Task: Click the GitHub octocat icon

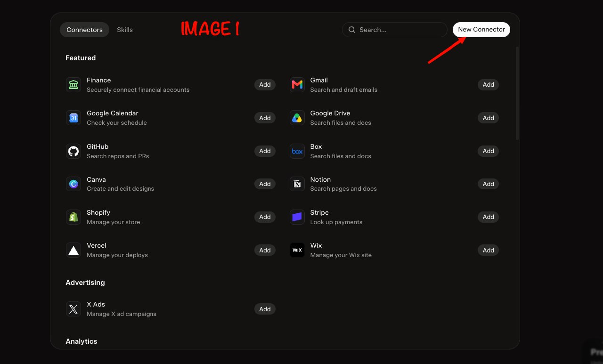Action: [x=73, y=151]
